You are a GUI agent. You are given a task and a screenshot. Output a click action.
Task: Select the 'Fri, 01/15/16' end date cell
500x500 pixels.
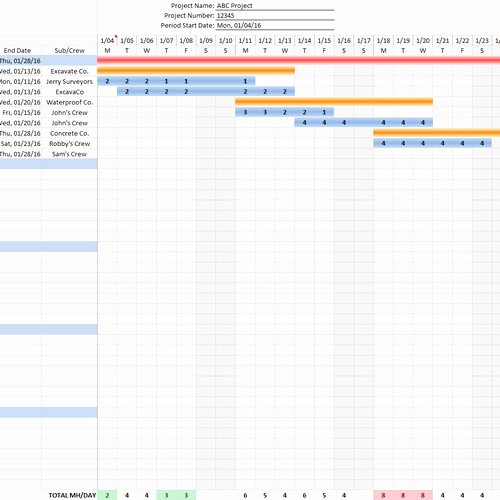tap(21, 112)
